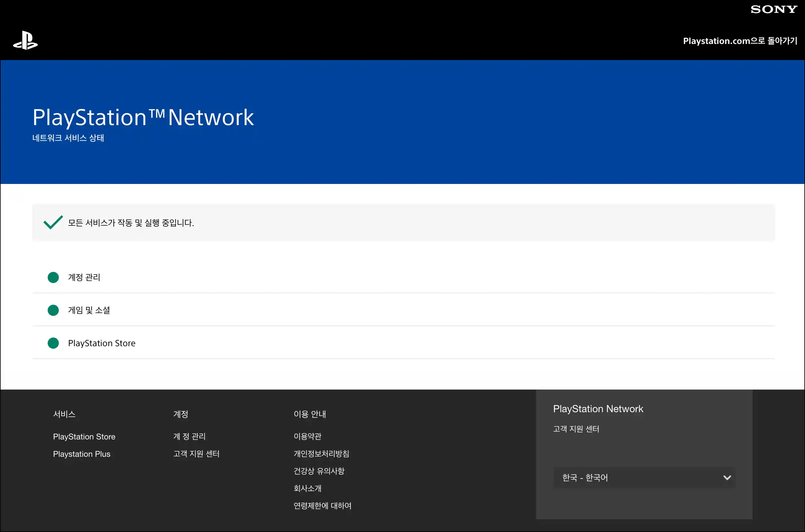This screenshot has width=805, height=532.
Task: Click the SONY logo
Action: tap(774, 9)
